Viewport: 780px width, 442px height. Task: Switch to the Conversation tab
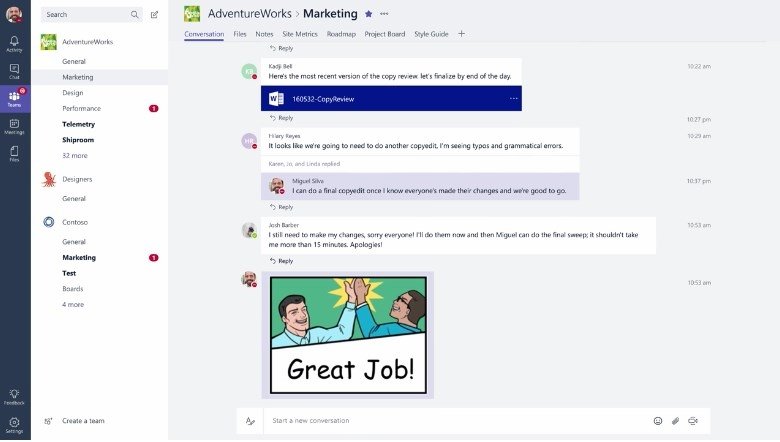(204, 34)
